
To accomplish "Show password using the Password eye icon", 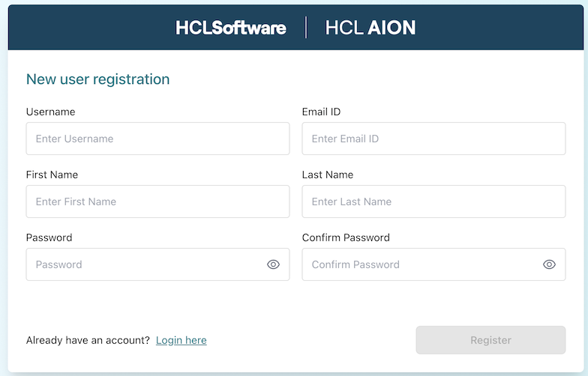I will pos(273,264).
